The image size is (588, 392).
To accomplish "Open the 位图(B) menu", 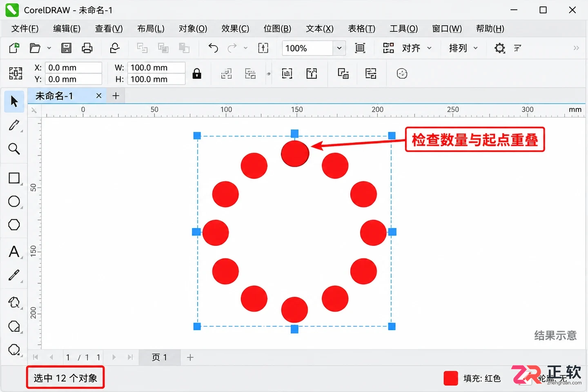I will tap(277, 29).
